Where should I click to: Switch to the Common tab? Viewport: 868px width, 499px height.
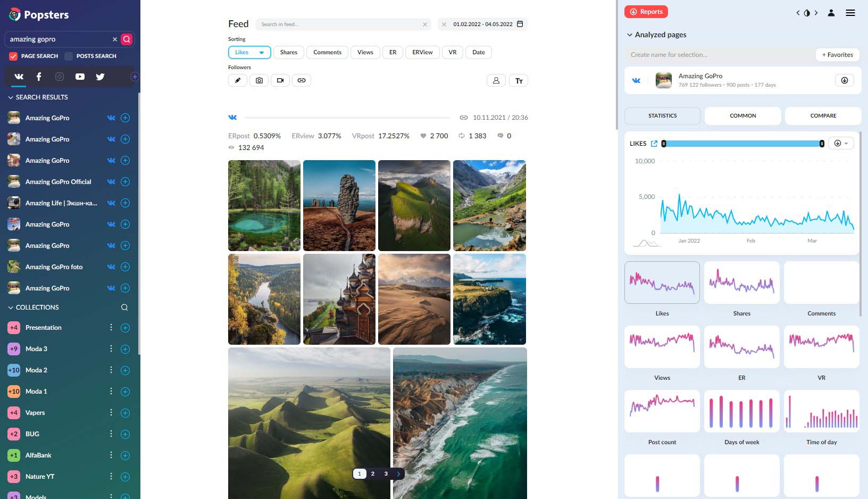[x=742, y=115]
